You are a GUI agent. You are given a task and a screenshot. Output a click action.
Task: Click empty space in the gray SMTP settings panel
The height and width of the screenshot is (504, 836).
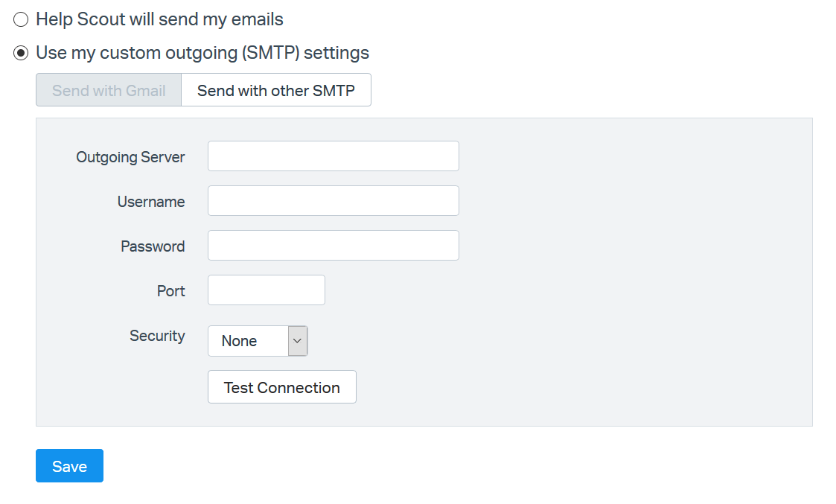point(633,298)
